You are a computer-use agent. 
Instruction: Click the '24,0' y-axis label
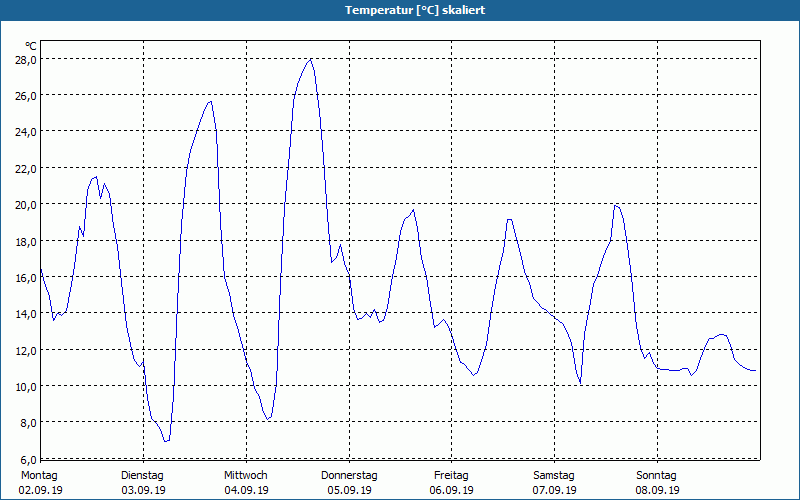click(26, 132)
